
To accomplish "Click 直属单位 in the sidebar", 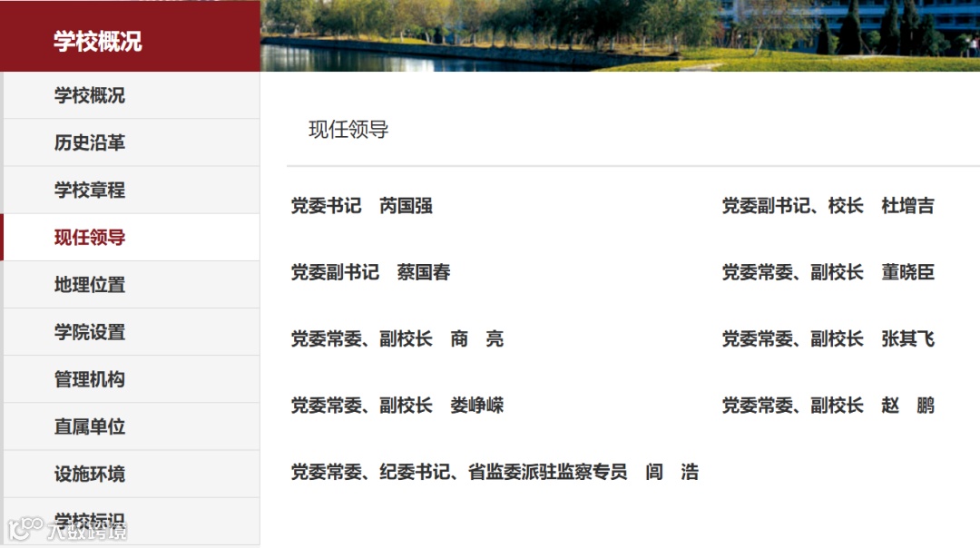I will coord(132,426).
